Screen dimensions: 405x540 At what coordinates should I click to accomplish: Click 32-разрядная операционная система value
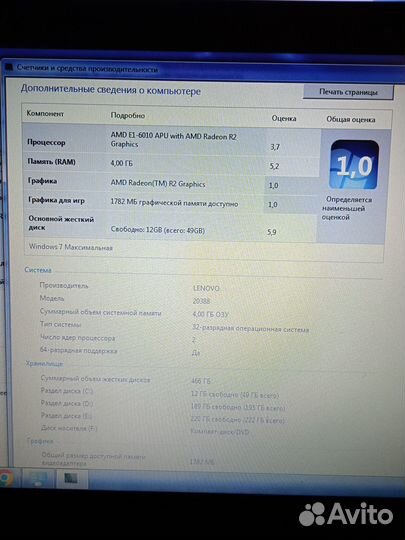click(x=250, y=329)
